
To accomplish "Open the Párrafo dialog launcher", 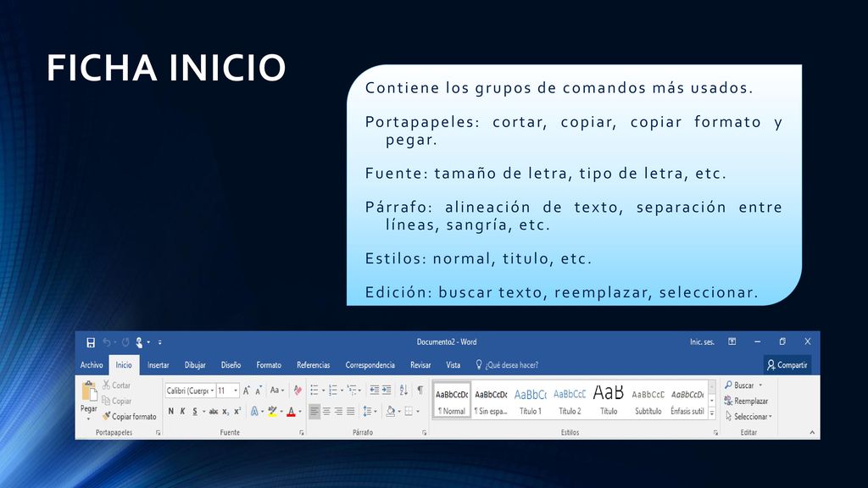I will click(425, 433).
